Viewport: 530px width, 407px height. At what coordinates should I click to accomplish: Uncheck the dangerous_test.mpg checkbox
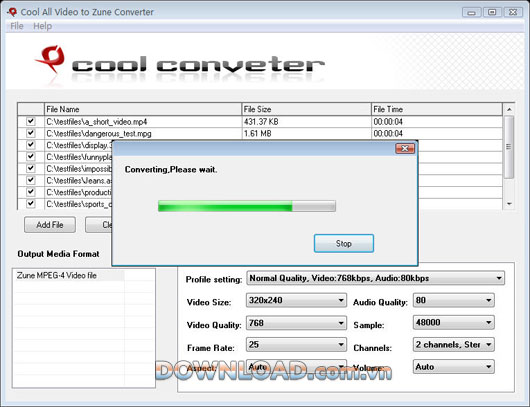coord(31,133)
